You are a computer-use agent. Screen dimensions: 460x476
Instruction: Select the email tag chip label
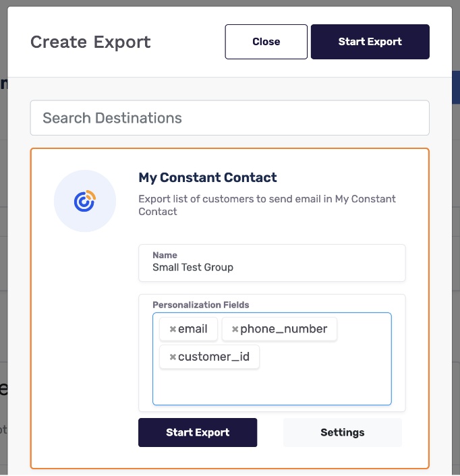tap(193, 329)
